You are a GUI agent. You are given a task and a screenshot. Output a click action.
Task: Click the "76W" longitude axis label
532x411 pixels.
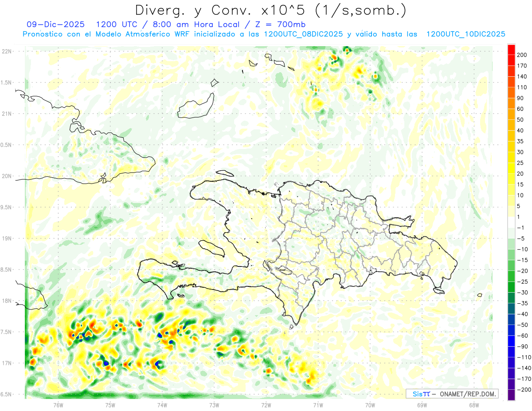(58, 404)
